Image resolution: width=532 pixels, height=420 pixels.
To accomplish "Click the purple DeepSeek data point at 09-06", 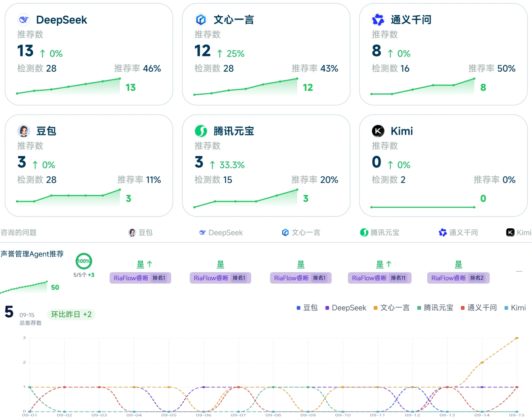I will (204, 387).
